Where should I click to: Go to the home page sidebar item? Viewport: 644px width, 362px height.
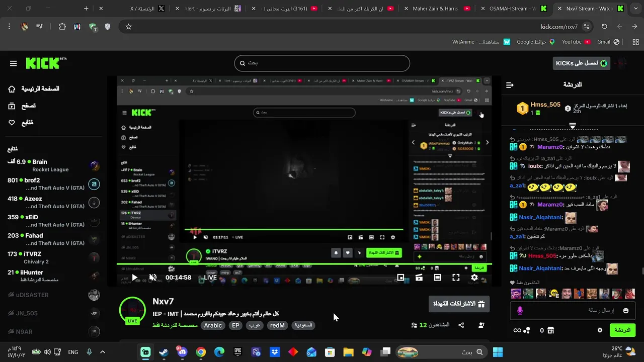[34, 89]
